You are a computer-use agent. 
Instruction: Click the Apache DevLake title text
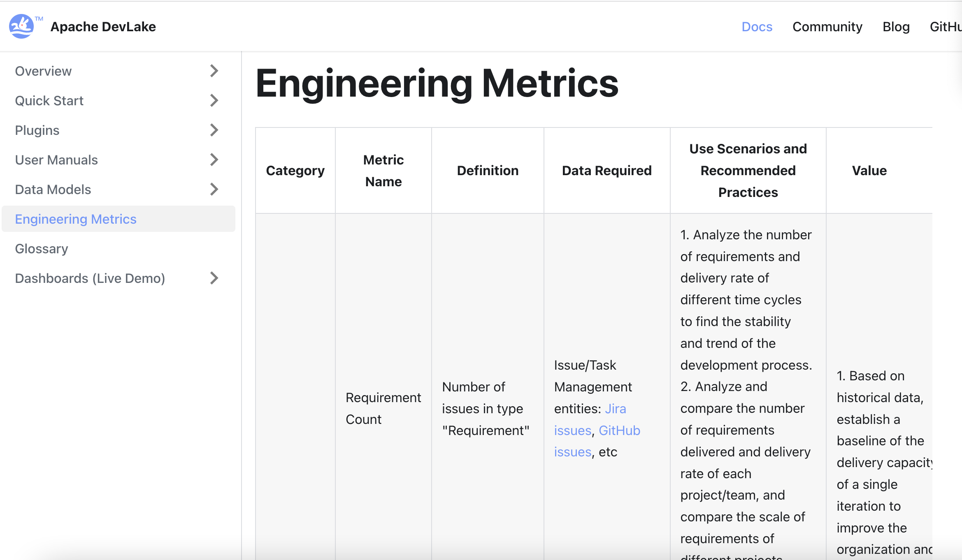(103, 26)
